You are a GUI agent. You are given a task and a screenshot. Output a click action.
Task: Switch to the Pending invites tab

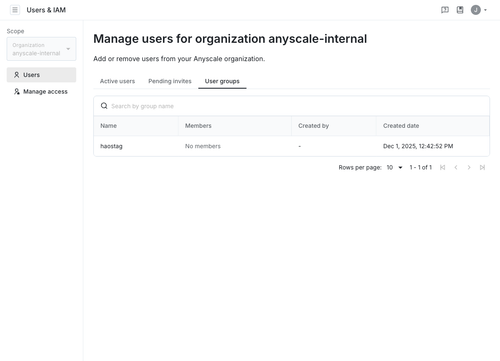coord(170,81)
